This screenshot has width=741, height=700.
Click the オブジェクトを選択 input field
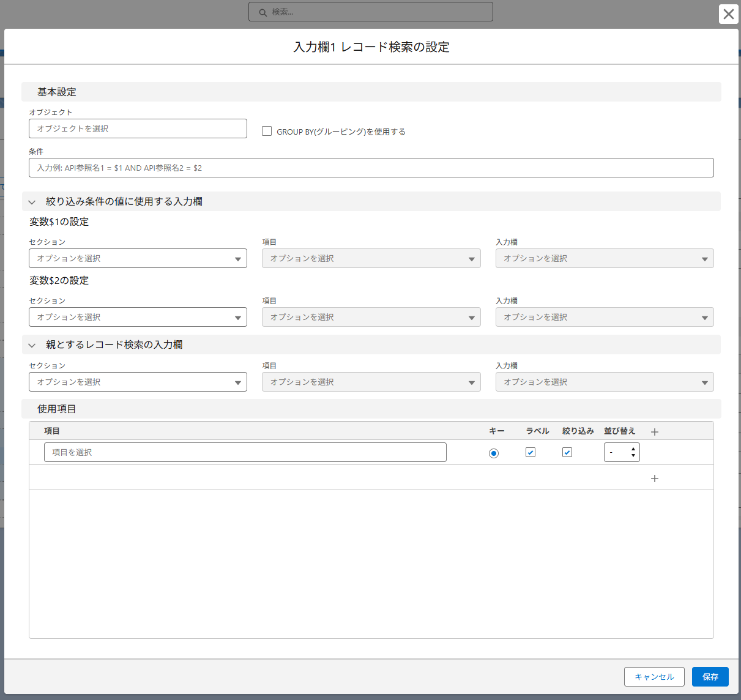tap(138, 128)
